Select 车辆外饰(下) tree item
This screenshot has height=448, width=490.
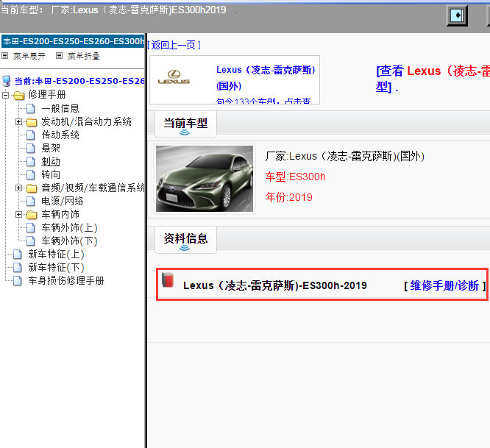[69, 241]
